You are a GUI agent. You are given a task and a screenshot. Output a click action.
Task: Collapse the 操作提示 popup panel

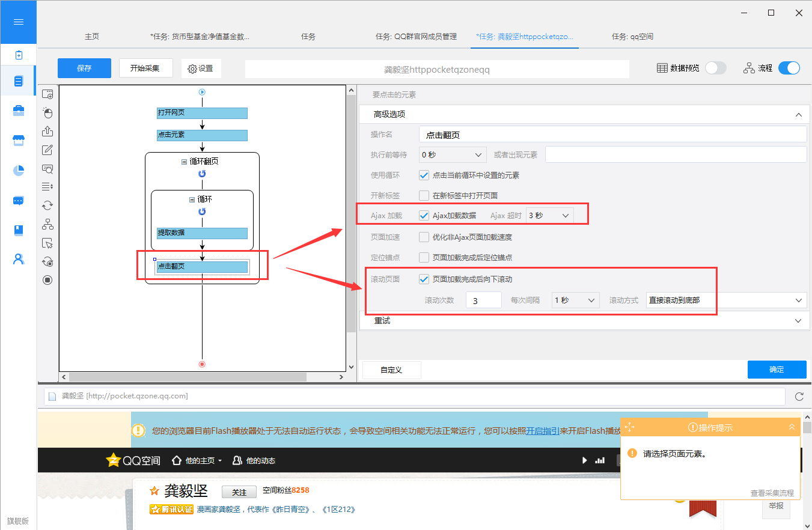pos(792,427)
